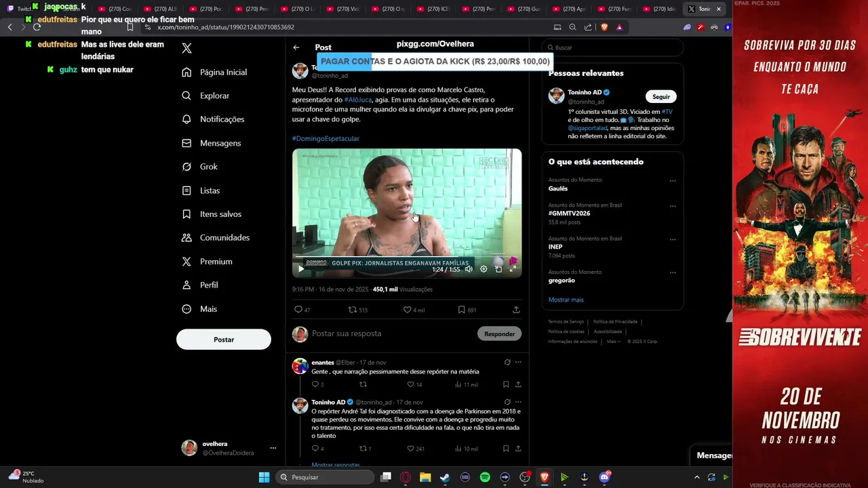Click Grok icon on enantes reply
868x488 pixels.
[x=507, y=363]
